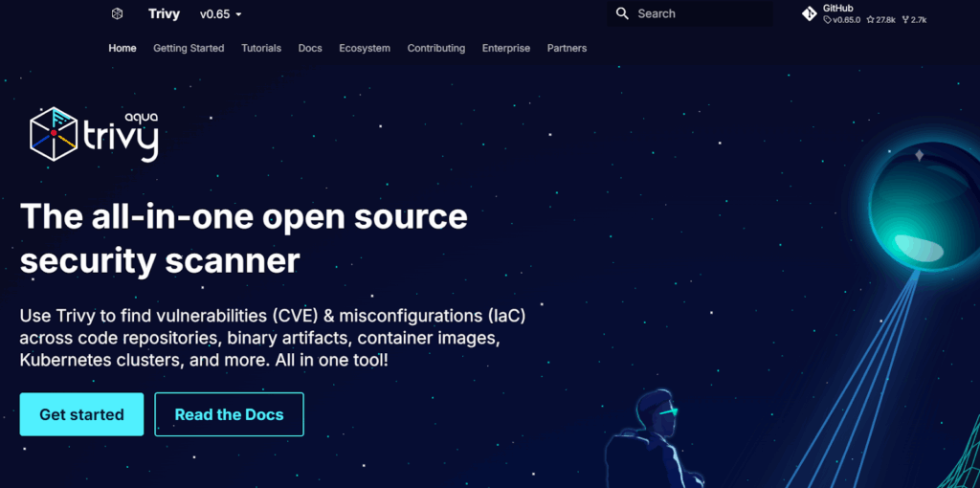Click the GitHub repository git icon

809,13
